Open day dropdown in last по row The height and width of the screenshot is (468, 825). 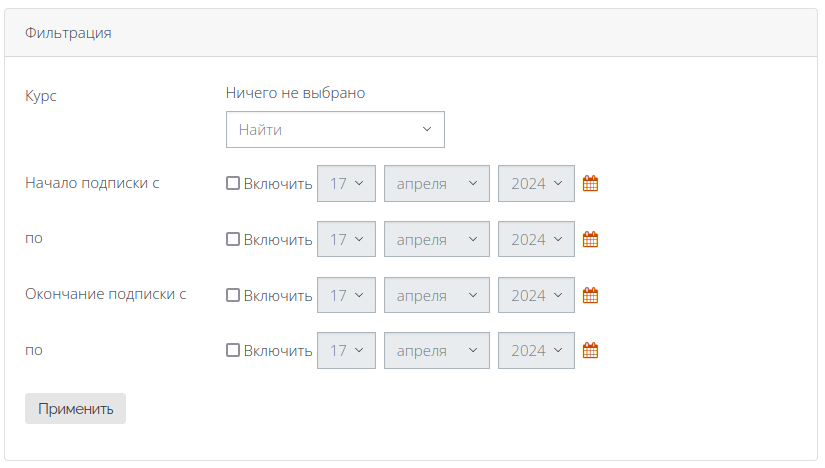pos(346,350)
